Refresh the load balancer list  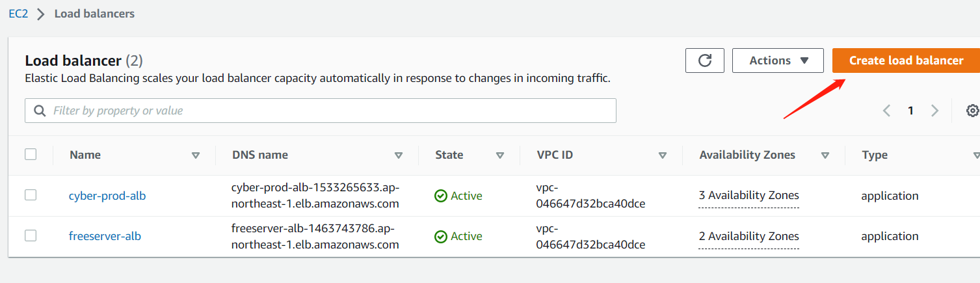pos(705,61)
